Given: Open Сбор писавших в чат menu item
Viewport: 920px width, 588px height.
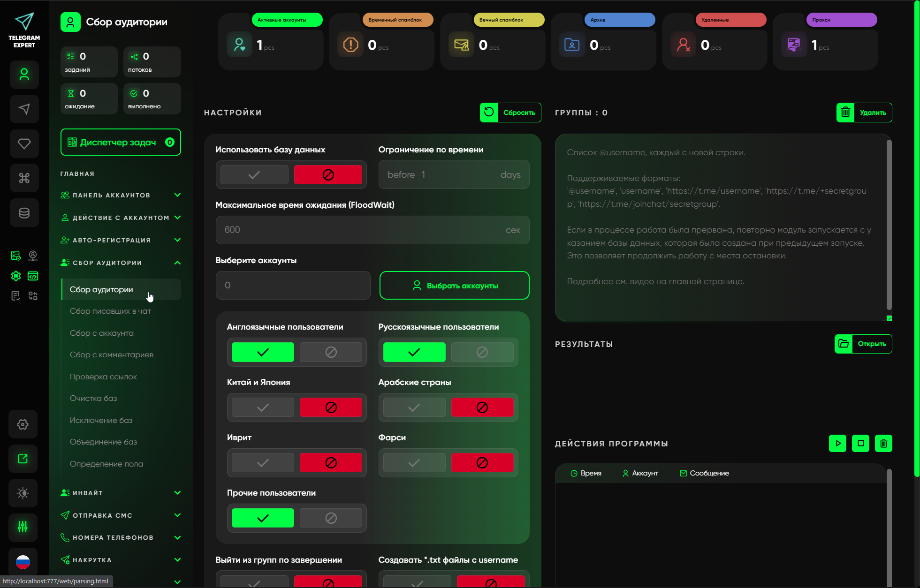Looking at the screenshot, I should (x=110, y=311).
